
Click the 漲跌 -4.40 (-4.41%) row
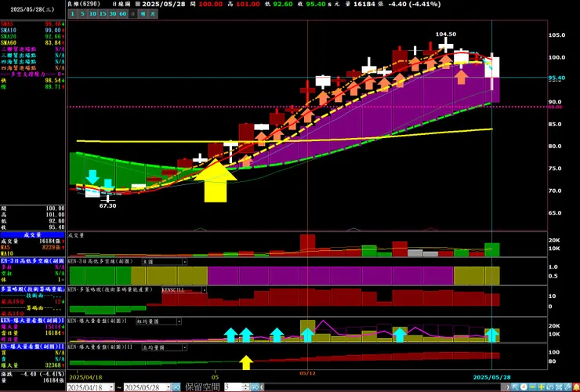(33, 374)
